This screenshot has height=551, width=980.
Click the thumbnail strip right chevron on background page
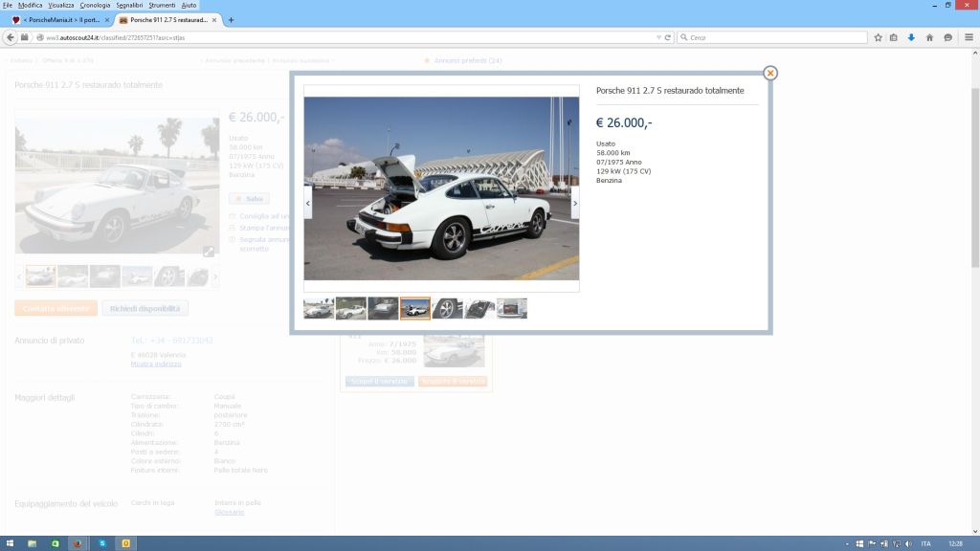[x=215, y=276]
